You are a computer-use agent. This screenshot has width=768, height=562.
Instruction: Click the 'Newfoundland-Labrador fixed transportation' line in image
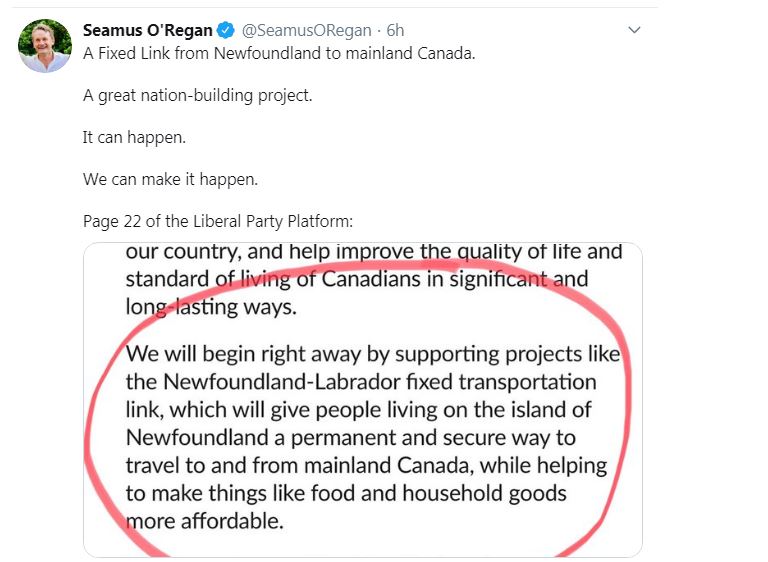coord(361,382)
